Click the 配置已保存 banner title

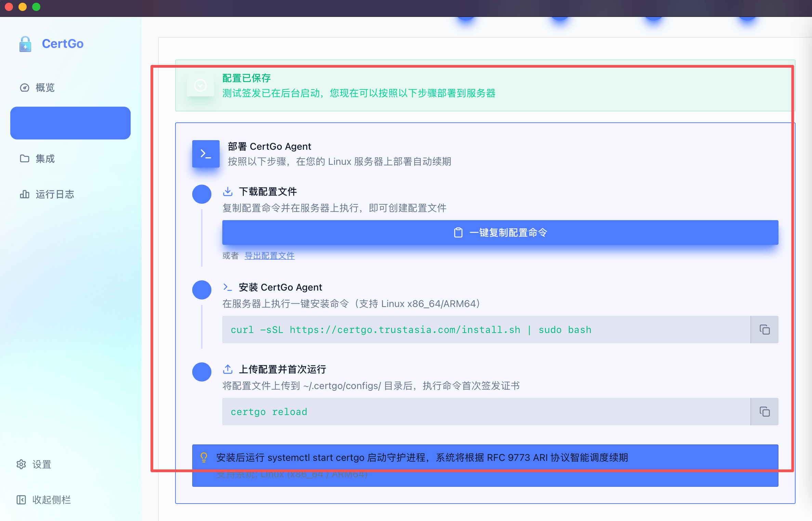point(247,78)
